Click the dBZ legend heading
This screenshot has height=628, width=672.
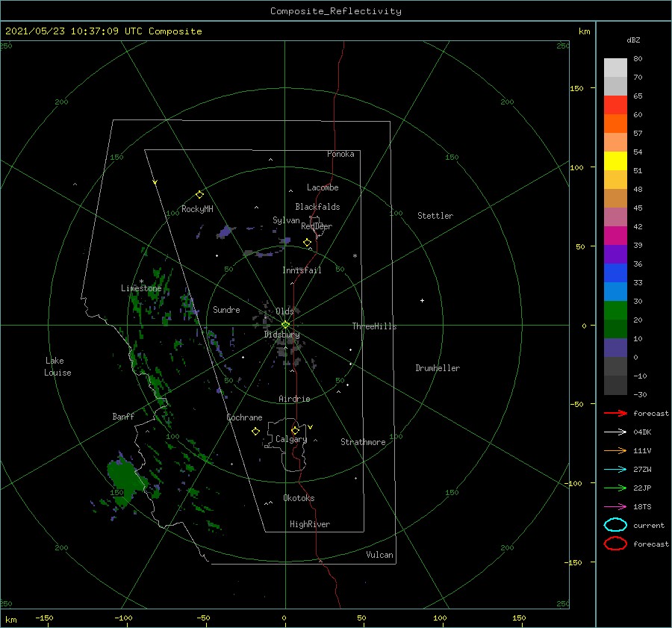633,40
